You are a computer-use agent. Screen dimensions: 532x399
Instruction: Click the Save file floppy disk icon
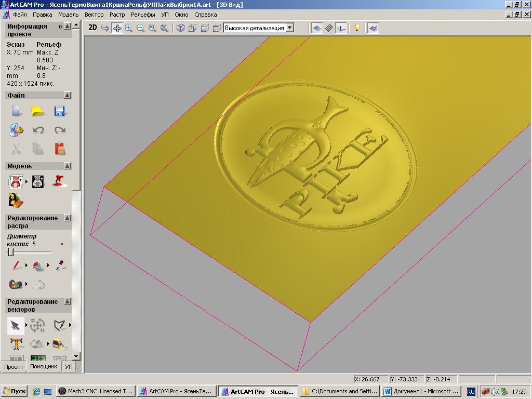(60, 111)
